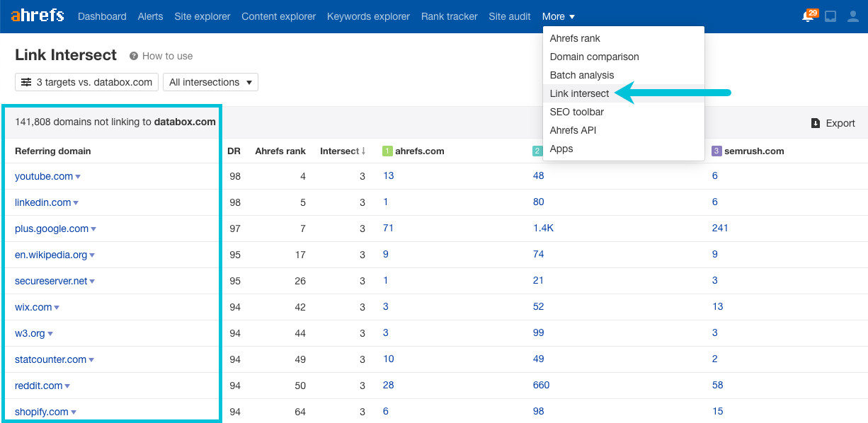868x423 pixels.
Task: Select Domain comparison from the More menu
Action: click(x=624, y=57)
